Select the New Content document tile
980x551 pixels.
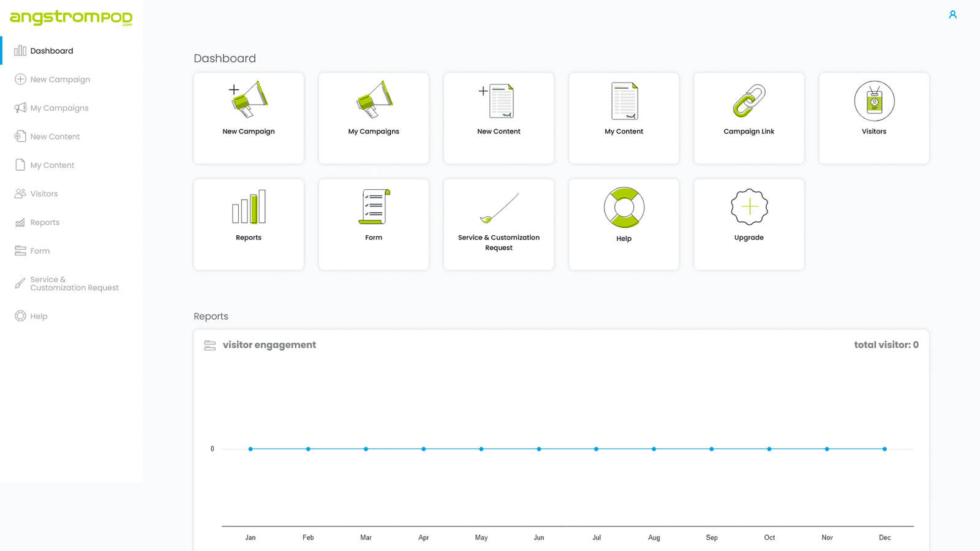click(499, 118)
